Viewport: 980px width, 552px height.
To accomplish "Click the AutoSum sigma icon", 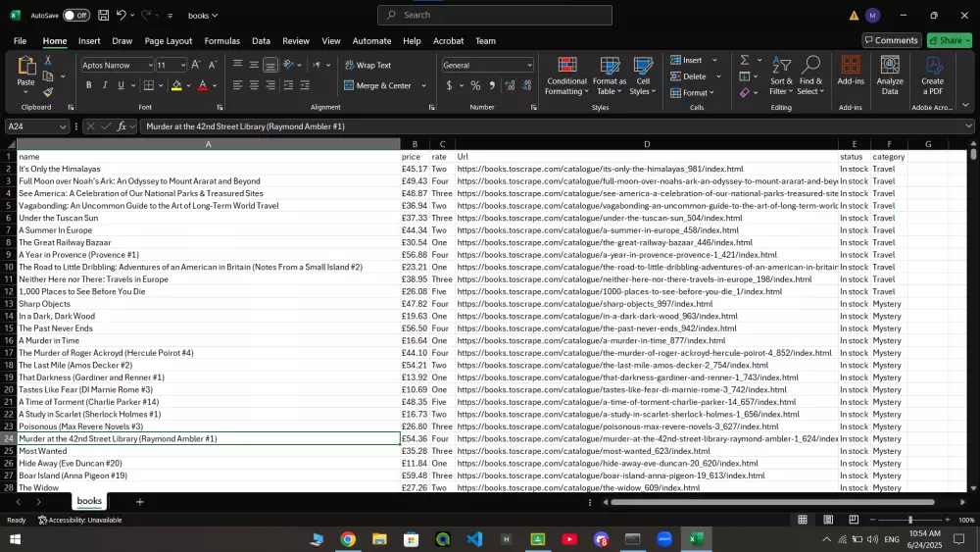I will (745, 60).
